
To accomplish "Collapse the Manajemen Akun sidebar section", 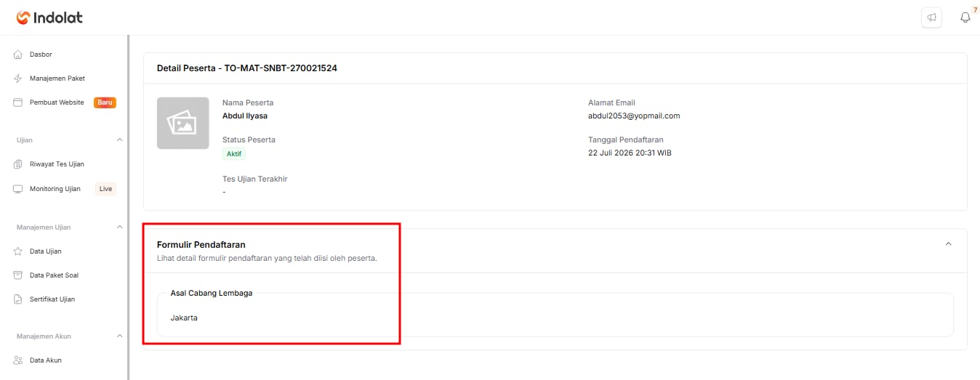I will click(x=120, y=336).
